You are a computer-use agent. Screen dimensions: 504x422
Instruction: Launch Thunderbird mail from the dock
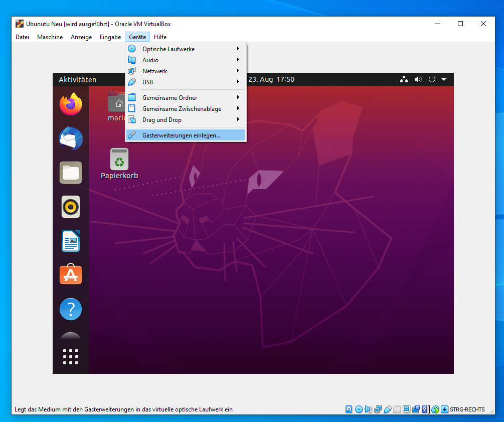pyautogui.click(x=71, y=139)
